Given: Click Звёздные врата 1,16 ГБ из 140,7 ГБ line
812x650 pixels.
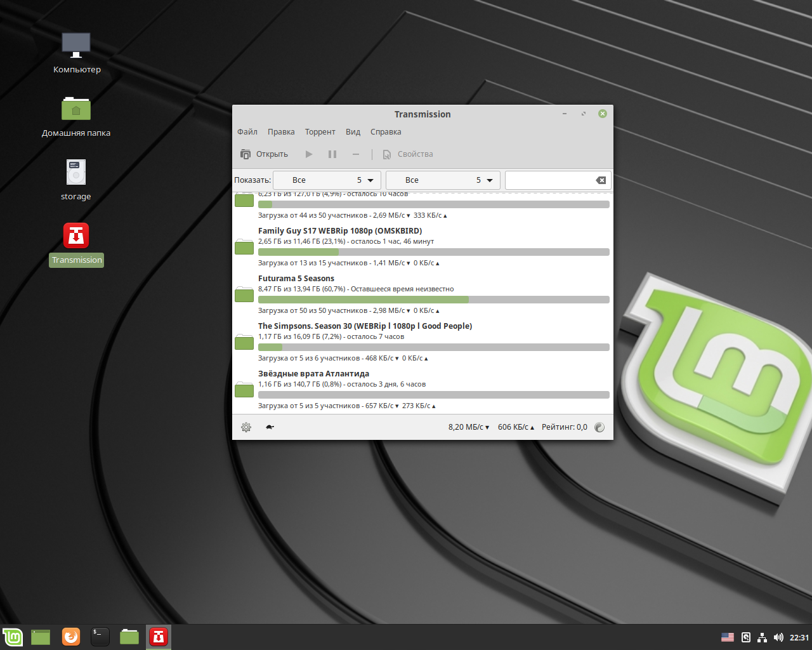Looking at the screenshot, I should (342, 384).
